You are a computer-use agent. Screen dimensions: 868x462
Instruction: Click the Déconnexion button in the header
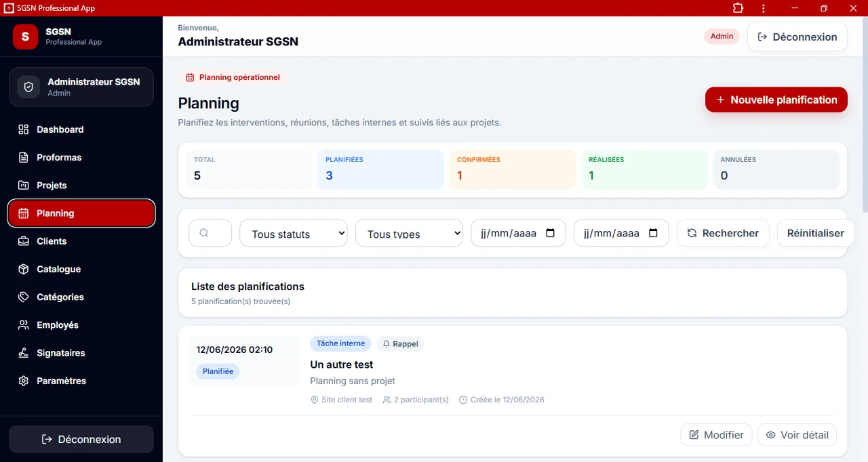click(797, 37)
